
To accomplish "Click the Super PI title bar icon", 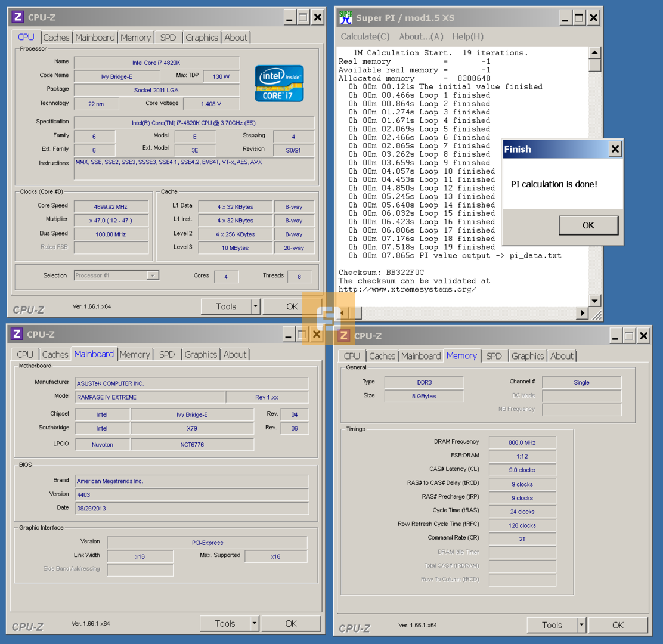I will coord(346,18).
